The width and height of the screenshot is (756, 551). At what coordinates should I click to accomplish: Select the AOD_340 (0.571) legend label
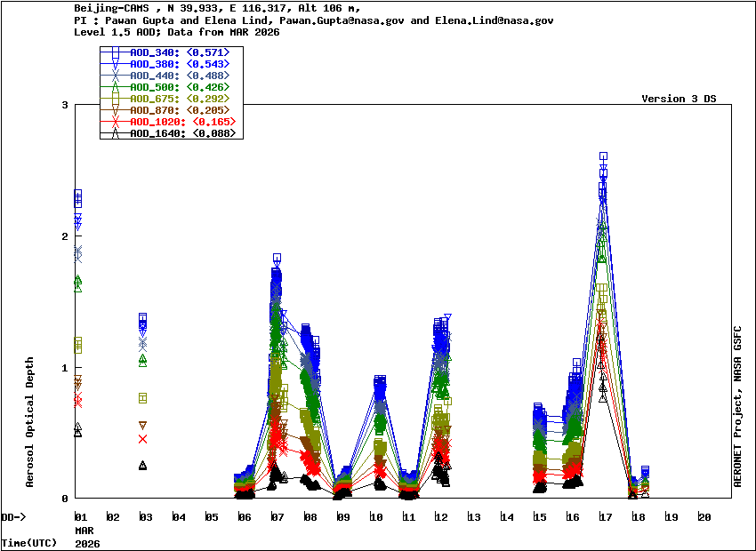click(x=180, y=53)
